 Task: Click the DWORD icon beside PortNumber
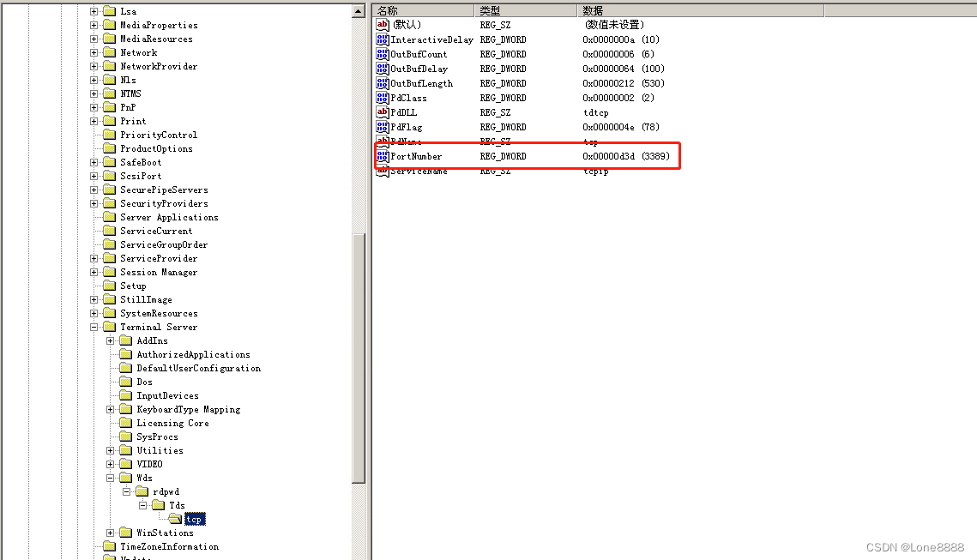pyautogui.click(x=383, y=156)
